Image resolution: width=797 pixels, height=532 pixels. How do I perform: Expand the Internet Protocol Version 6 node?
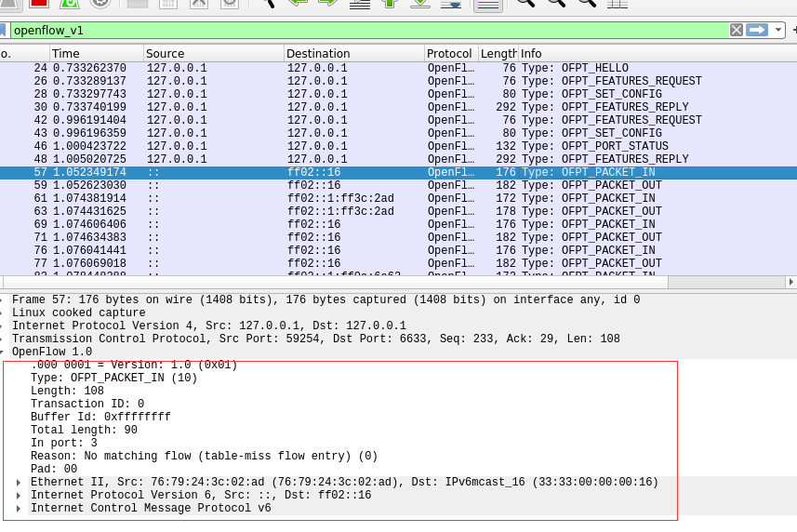point(19,496)
